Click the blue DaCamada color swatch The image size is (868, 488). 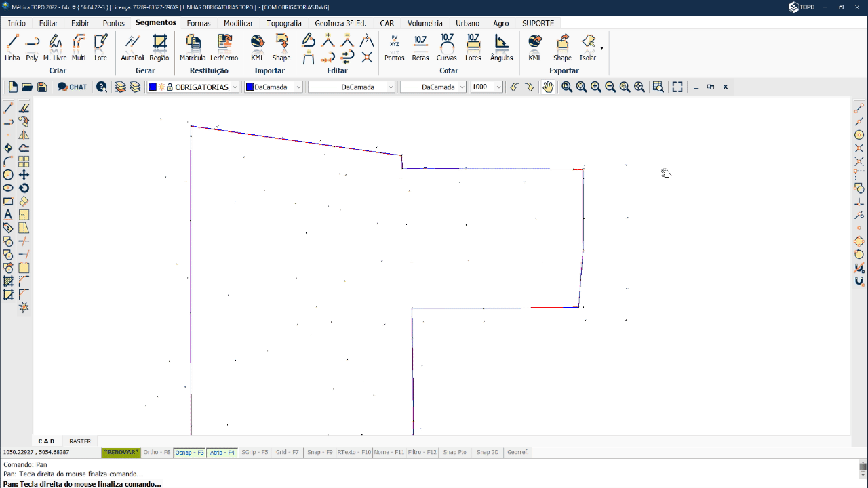click(x=252, y=87)
